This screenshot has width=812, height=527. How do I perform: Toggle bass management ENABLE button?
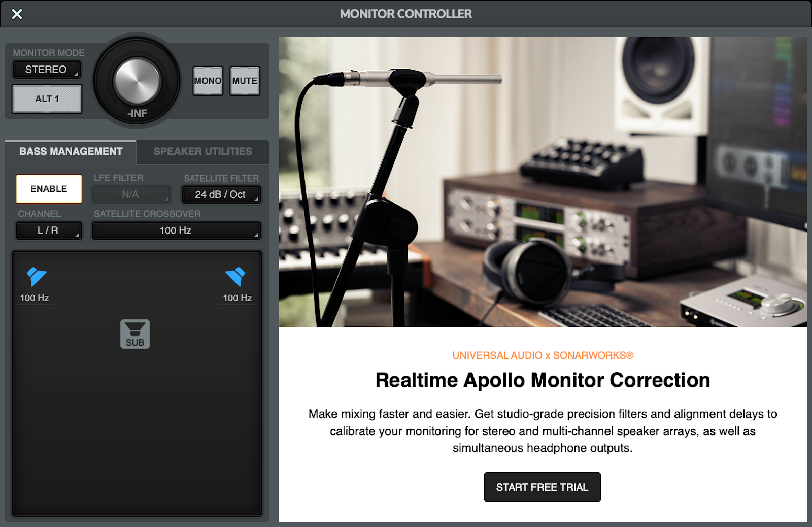pyautogui.click(x=49, y=189)
